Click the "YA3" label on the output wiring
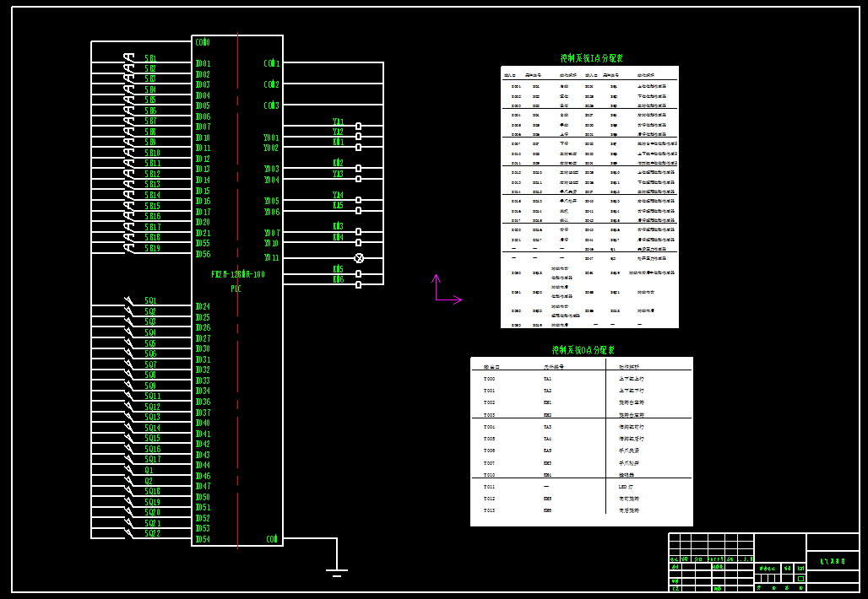This screenshot has width=868, height=599. coord(339,174)
